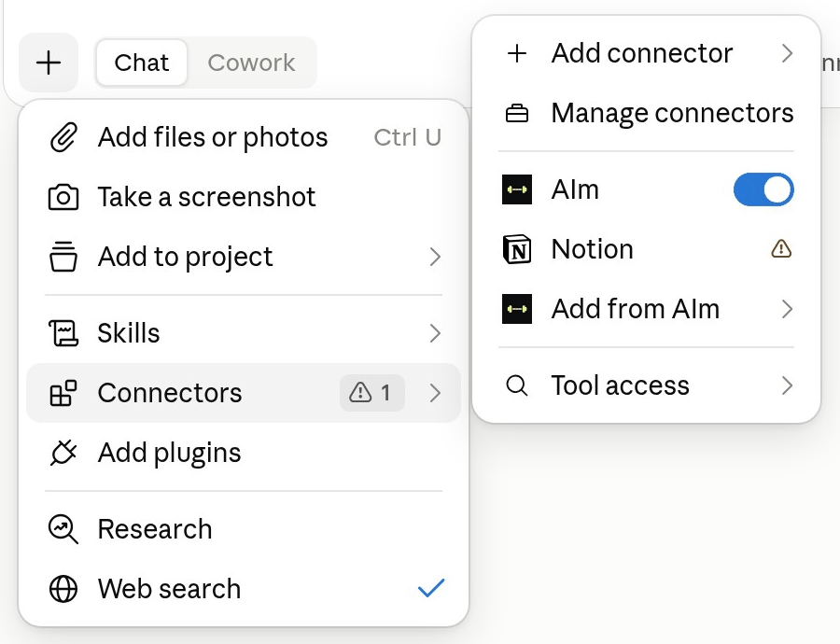Uncheck the Web search checkmark
This screenshot has width=840, height=644.
click(431, 588)
